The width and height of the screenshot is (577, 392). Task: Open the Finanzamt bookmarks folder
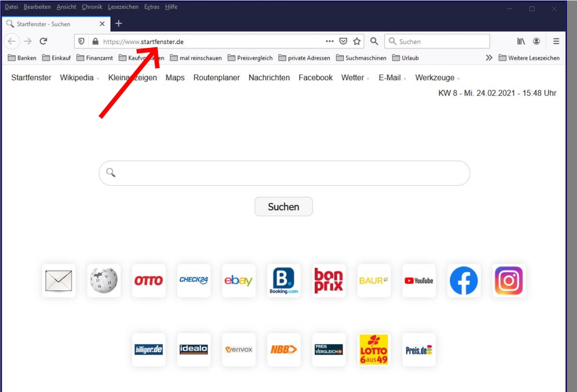pos(94,58)
